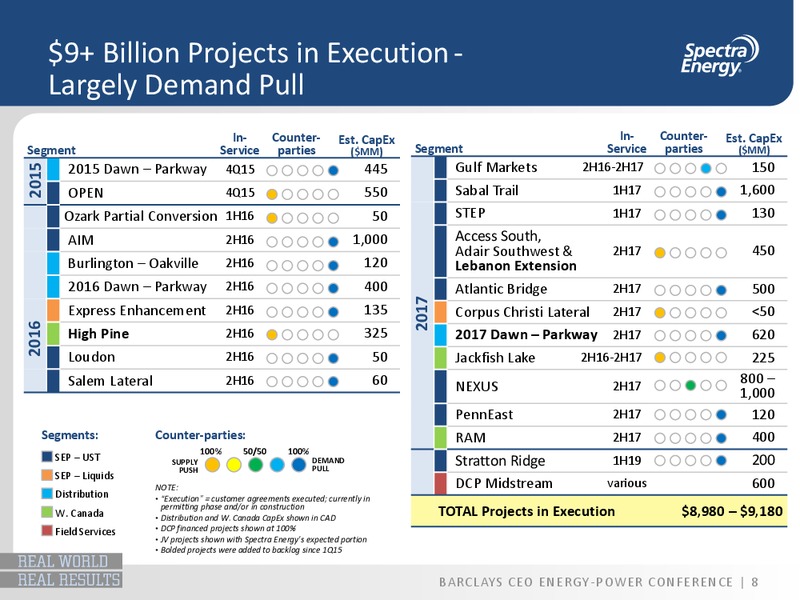Click the orange dot in the High Pine row
800x600 pixels.
click(x=272, y=335)
